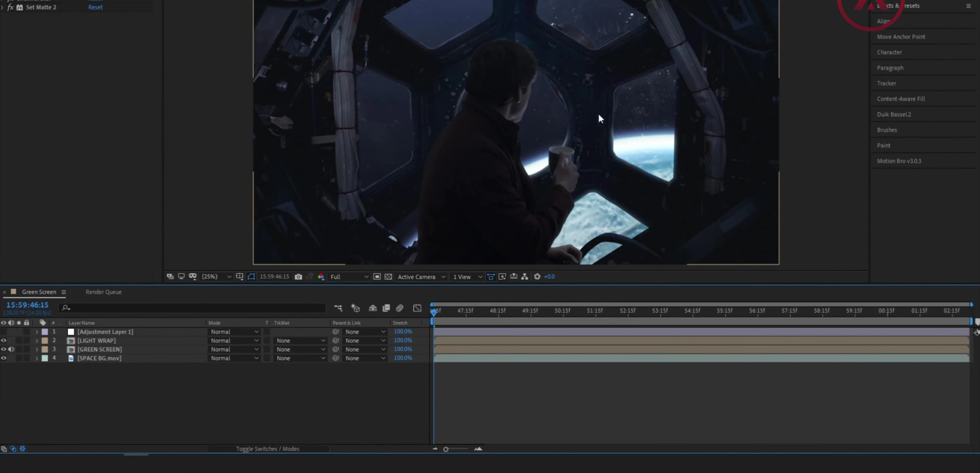Expand Layer Switches pane icon bottom-left
The width and height of the screenshot is (980, 473).
click(x=4, y=449)
